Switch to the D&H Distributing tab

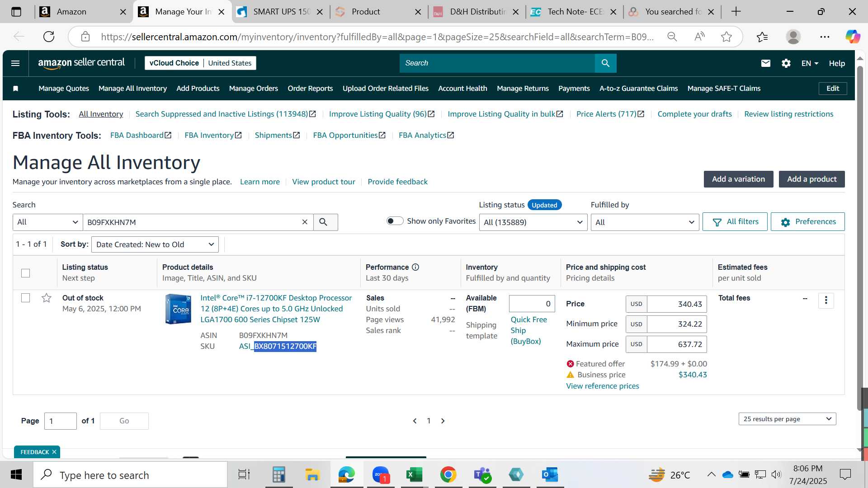coord(477,12)
